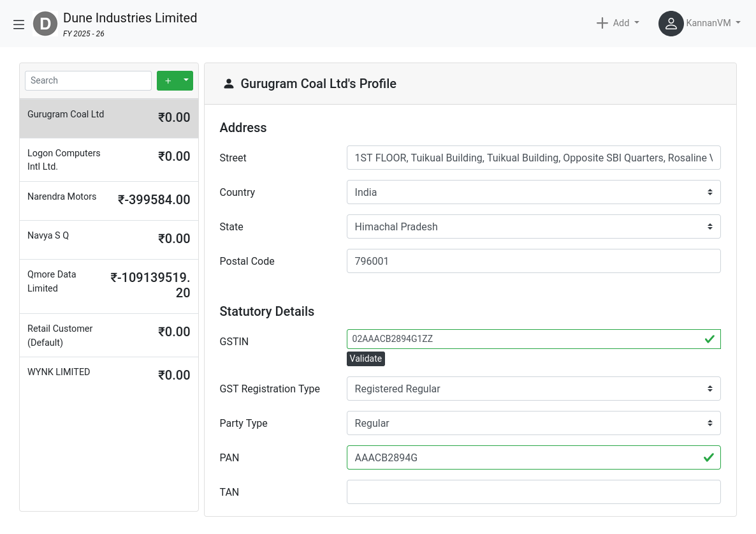Open the Add dropdown in header
756x534 pixels.
pos(618,23)
